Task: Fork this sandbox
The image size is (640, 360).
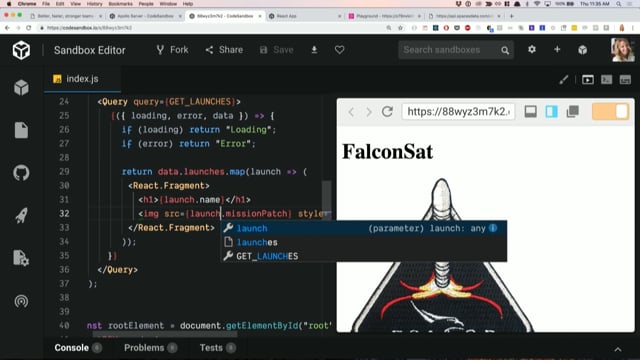Action: click(172, 50)
